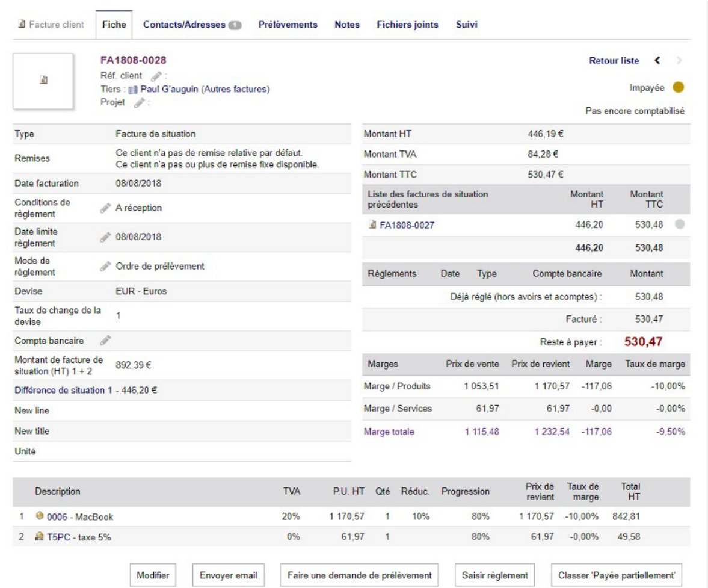Click the Facture de situation value
The image size is (708, 588).
pos(155,134)
